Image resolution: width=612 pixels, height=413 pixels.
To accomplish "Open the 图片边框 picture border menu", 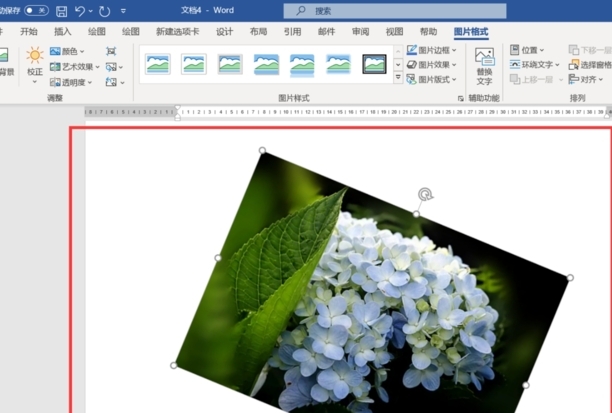I will click(431, 50).
